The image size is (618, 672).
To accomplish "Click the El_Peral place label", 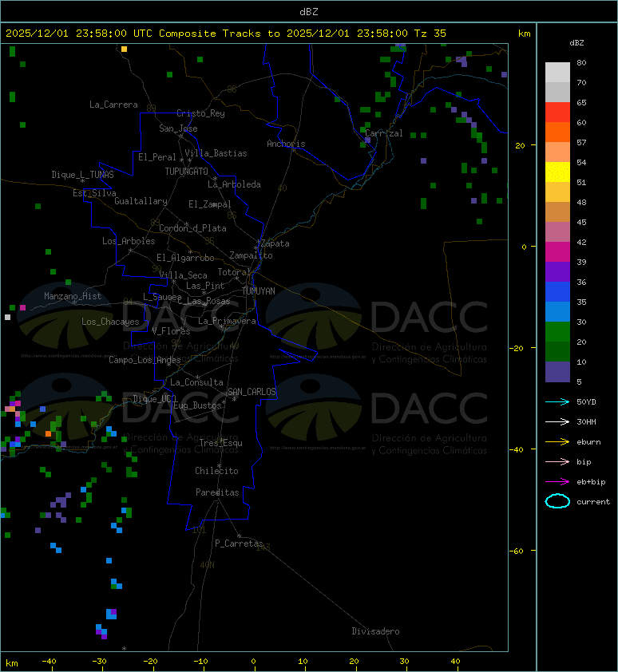I will 157,157.
